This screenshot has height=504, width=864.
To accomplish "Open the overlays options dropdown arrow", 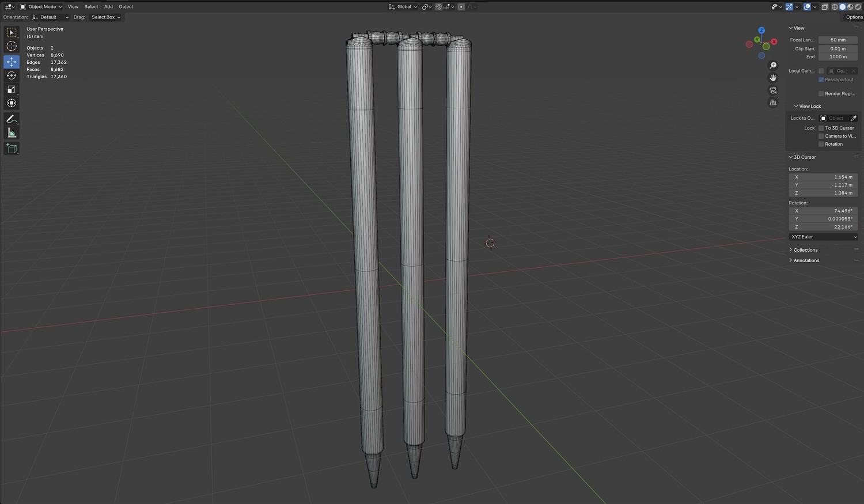I will [814, 7].
